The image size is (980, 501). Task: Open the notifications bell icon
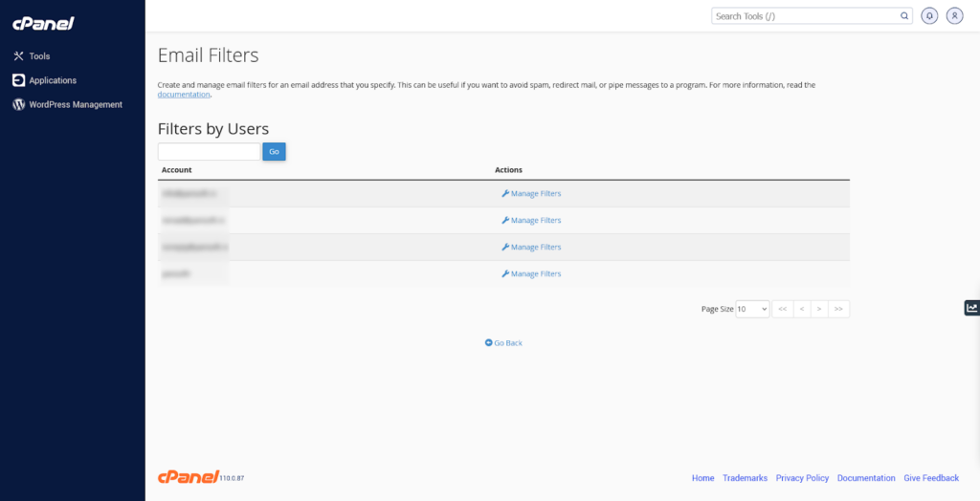929,16
